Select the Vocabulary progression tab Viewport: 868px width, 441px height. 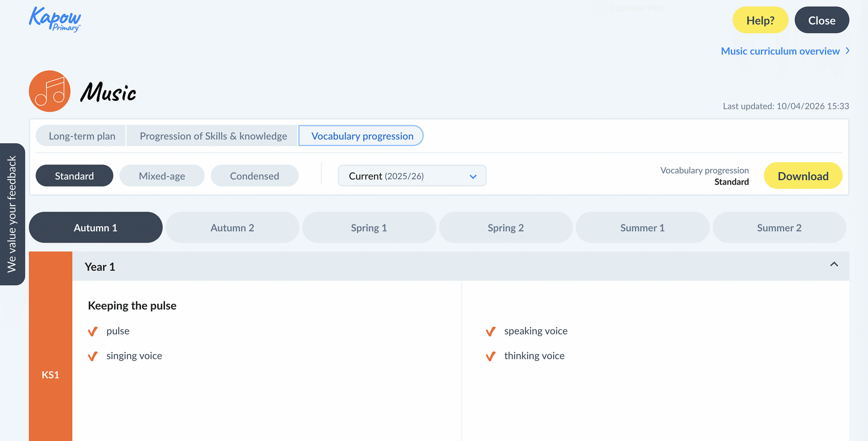point(362,136)
